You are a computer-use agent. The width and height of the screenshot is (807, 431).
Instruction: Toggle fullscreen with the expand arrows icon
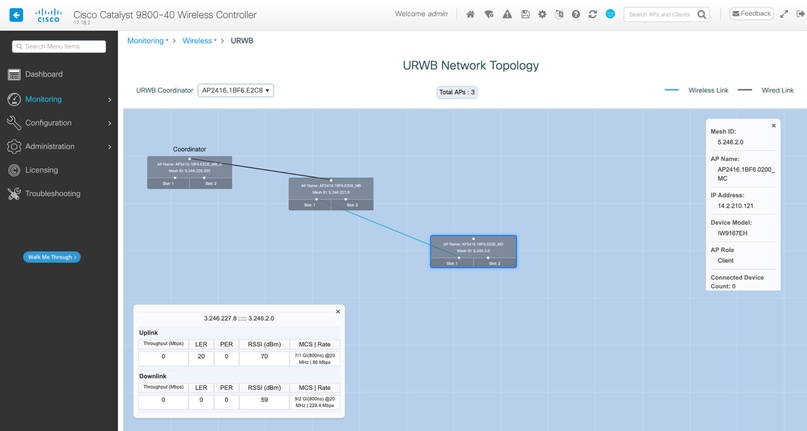tap(784, 14)
